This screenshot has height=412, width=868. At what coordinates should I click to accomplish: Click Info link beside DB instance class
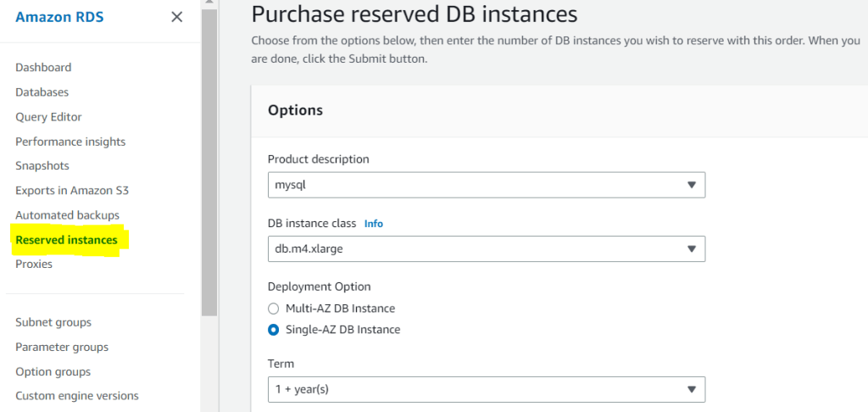pyautogui.click(x=373, y=224)
